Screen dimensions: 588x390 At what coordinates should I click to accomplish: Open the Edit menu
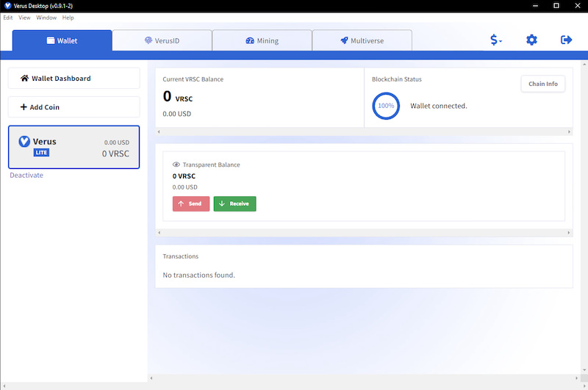tap(8, 18)
